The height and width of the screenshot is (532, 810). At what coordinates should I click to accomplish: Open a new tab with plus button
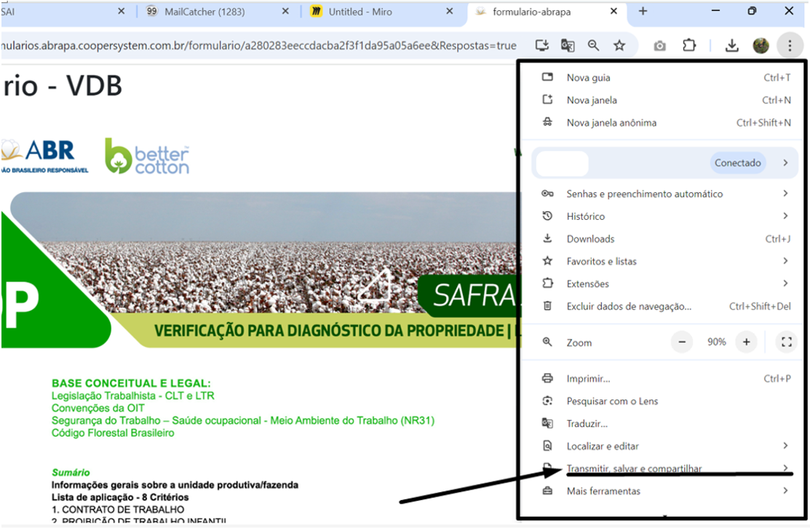tap(643, 12)
